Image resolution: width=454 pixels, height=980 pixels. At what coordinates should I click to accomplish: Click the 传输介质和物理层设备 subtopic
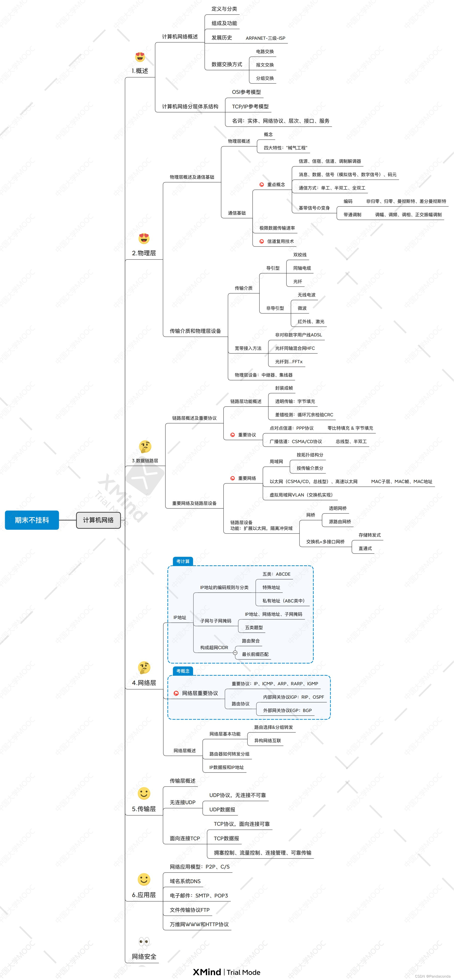coord(195,331)
